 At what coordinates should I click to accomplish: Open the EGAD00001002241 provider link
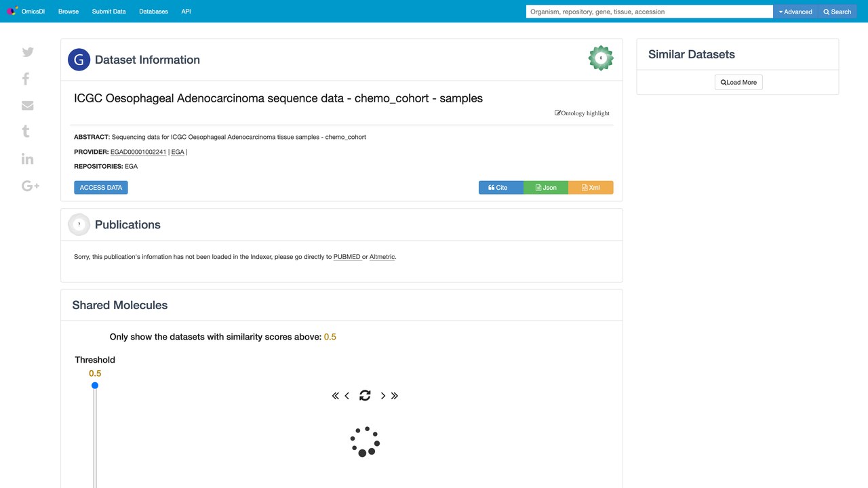tap(138, 152)
